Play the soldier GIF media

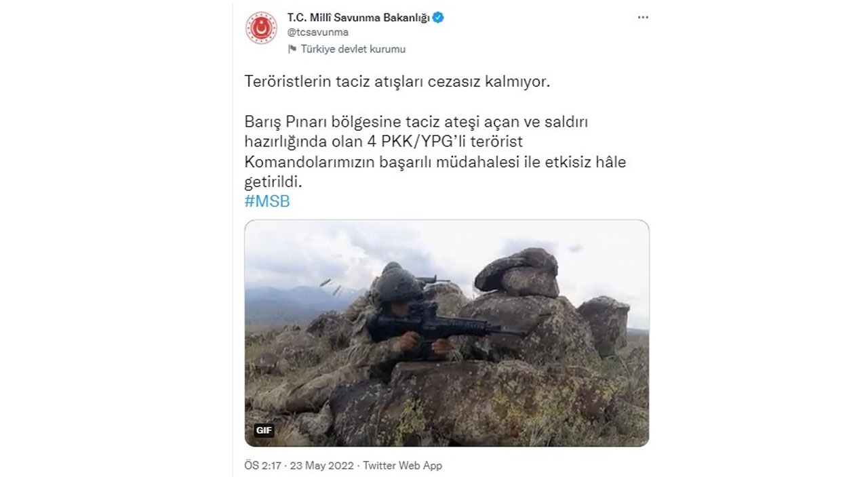447,333
